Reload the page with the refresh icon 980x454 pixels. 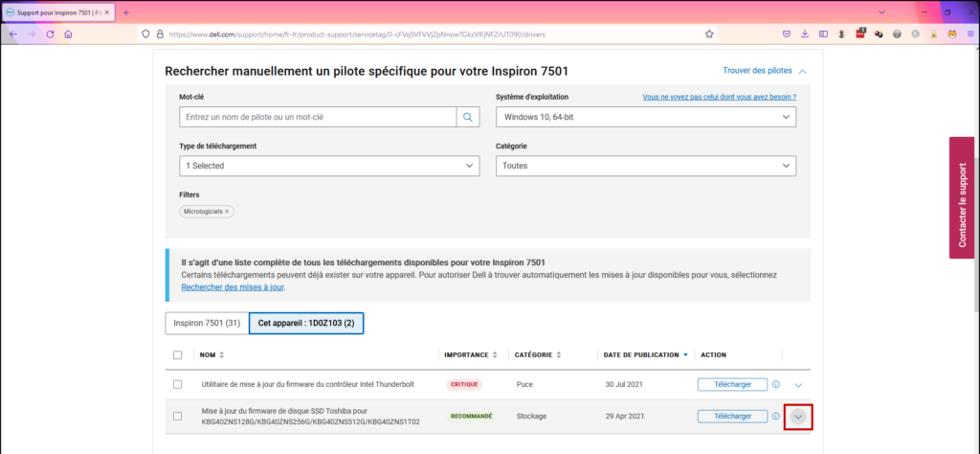click(x=50, y=34)
